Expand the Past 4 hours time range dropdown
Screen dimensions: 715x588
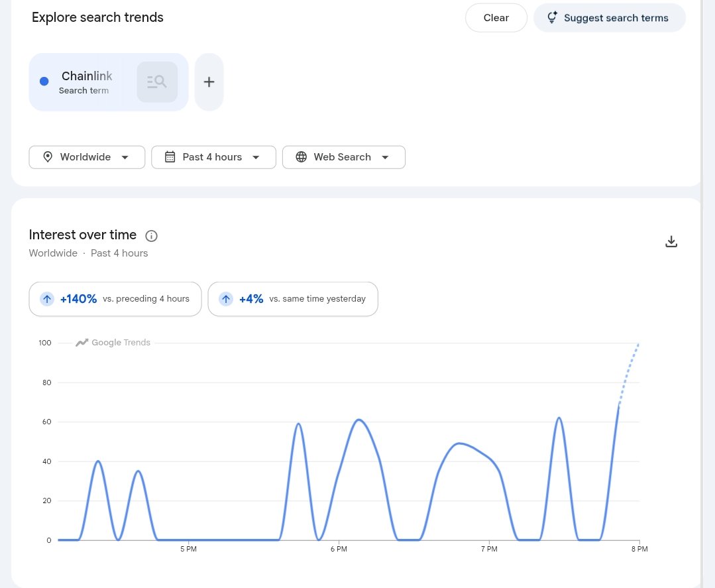pyautogui.click(x=213, y=157)
